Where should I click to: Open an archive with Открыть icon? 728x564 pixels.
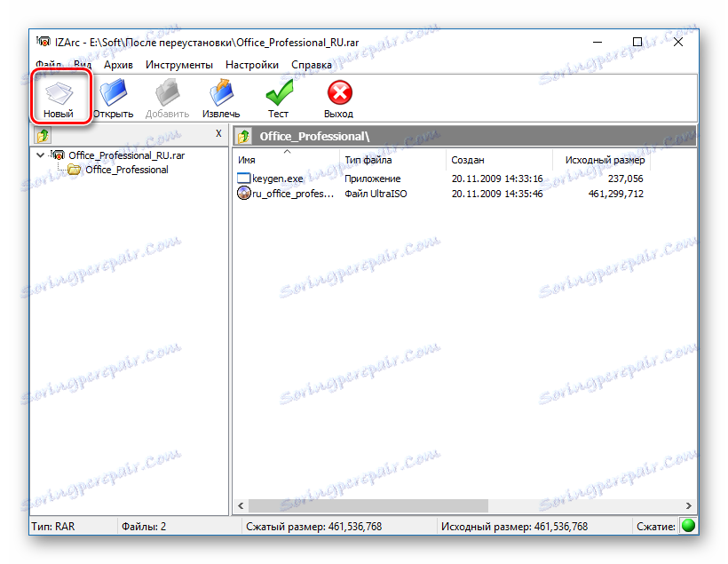click(113, 92)
